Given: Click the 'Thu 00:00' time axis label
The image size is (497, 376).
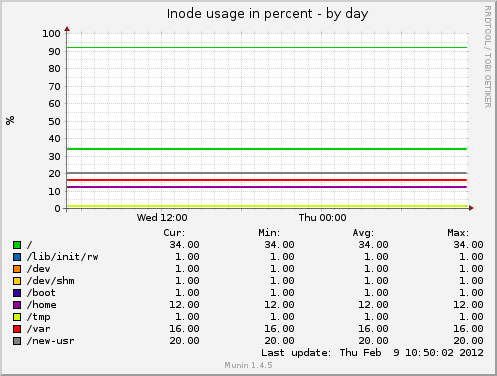Looking at the screenshot, I should (322, 218).
